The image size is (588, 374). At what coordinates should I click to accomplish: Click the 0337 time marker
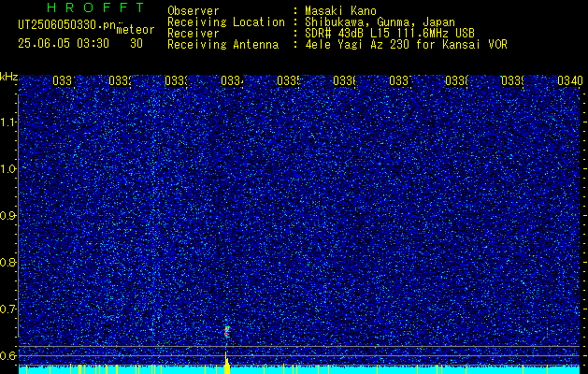pos(400,80)
